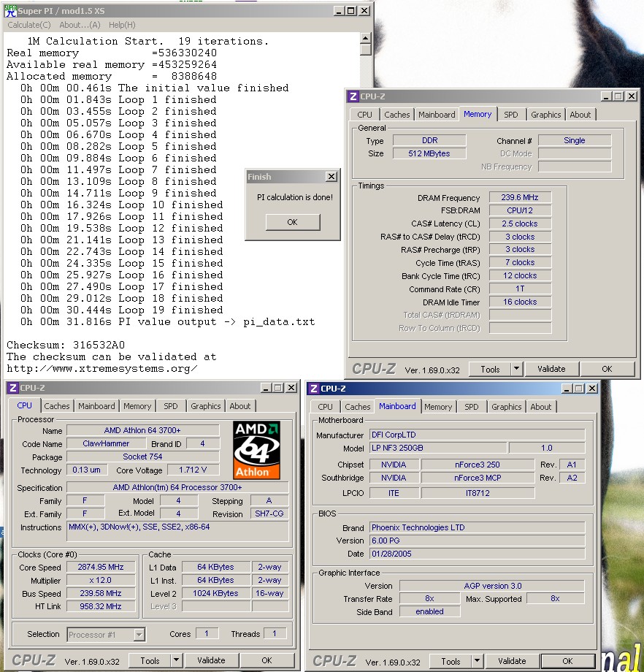
Task: Expand the Processor #1 selection dropdown
Action: click(139, 634)
